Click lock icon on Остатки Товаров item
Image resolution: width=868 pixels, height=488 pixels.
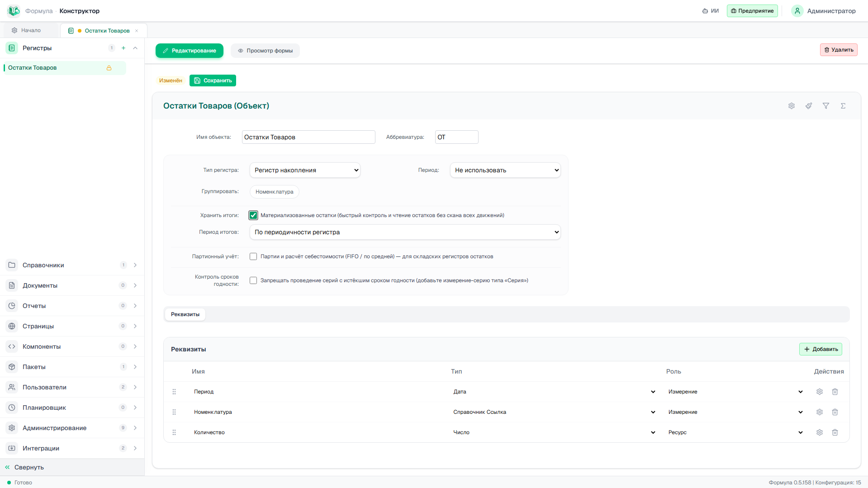[x=109, y=68]
